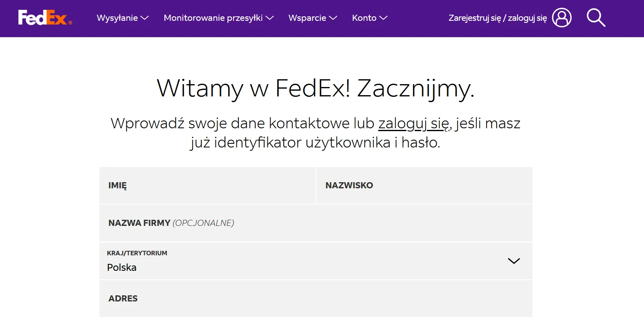Click the arrow in the Kraj/Terytorium field
Screen dimensions: 644x328
514,261
